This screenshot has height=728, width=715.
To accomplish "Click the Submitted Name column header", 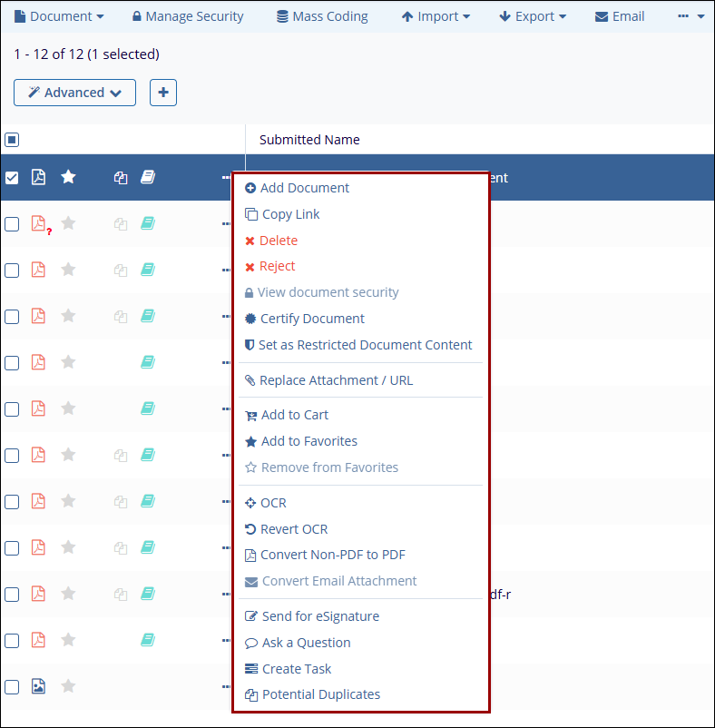I will (309, 140).
